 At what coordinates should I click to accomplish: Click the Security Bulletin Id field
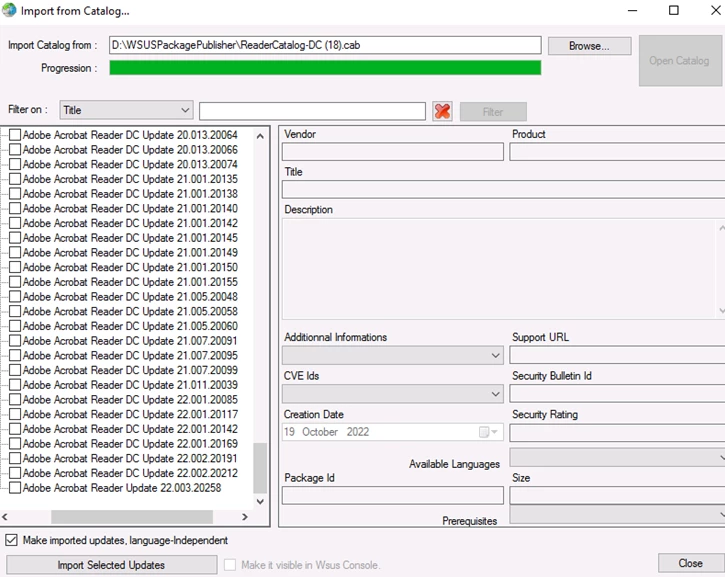617,394
